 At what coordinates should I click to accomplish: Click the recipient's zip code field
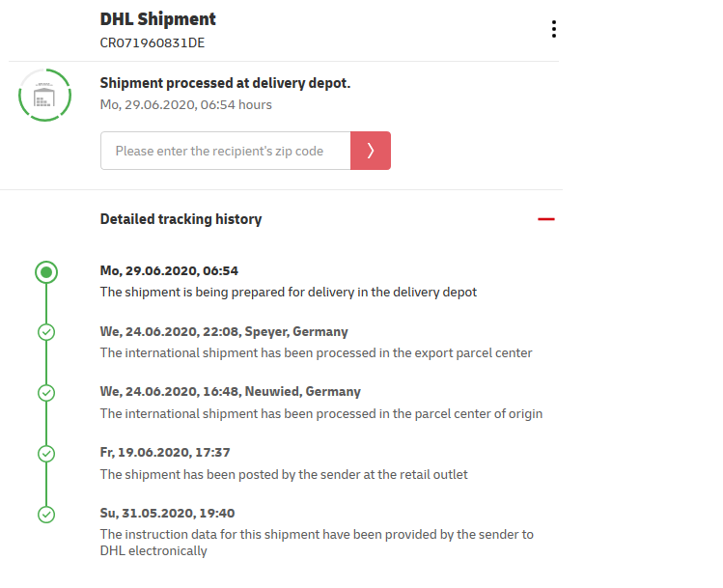pyautogui.click(x=226, y=151)
